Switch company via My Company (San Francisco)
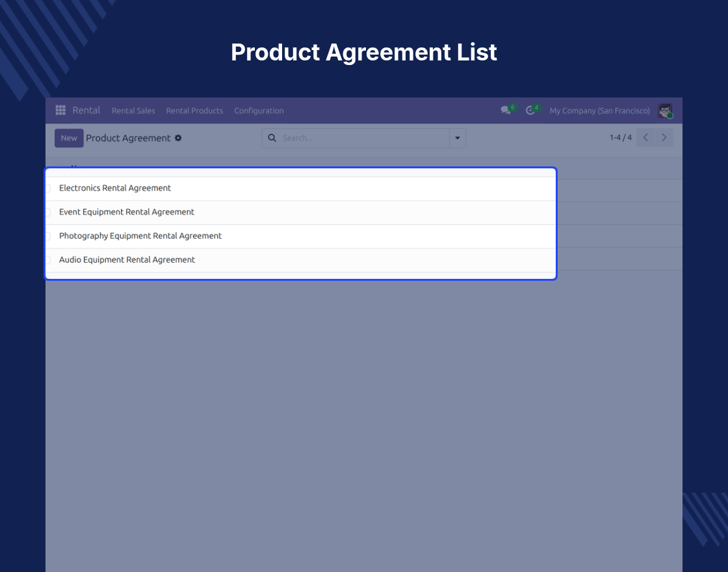Image resolution: width=728 pixels, height=572 pixels. point(599,110)
